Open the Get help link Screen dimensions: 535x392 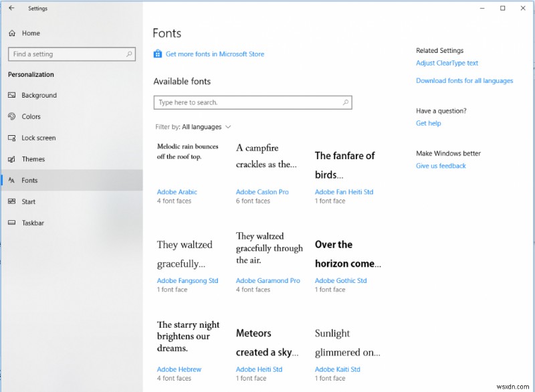(x=428, y=123)
